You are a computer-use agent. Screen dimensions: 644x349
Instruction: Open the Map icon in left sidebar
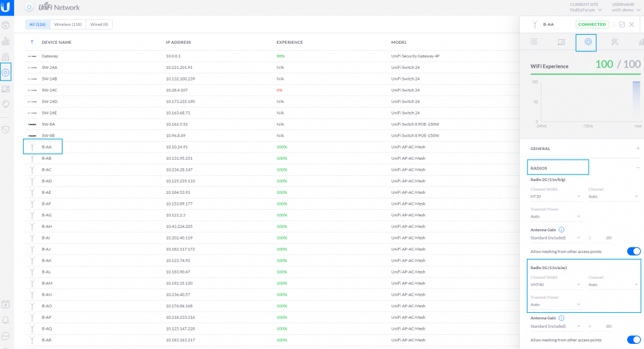pos(6,57)
